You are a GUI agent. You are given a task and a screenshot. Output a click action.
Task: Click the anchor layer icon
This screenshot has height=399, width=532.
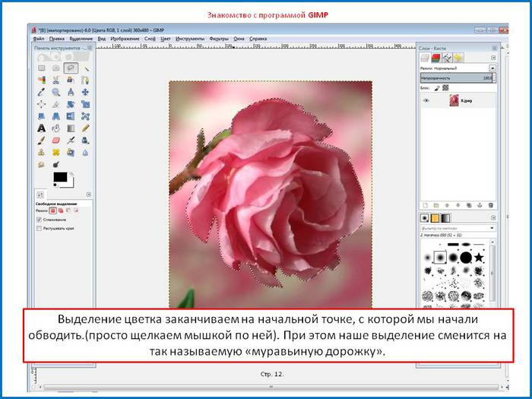480,205
